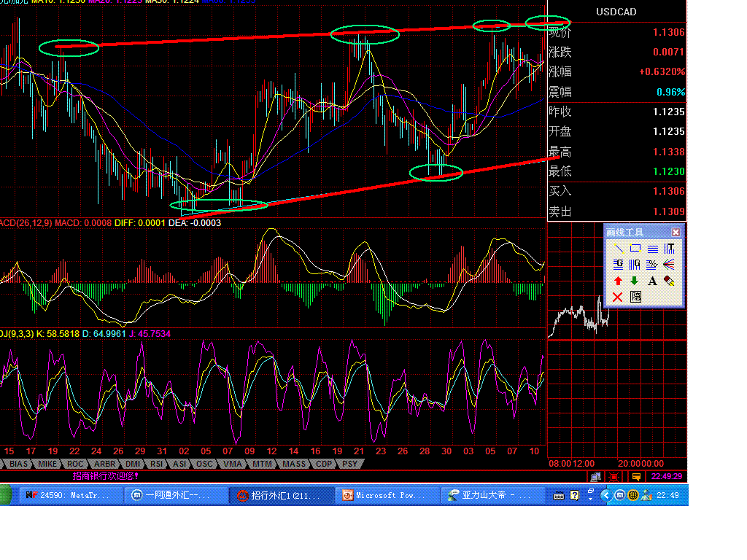Click the taskbar clock showing 22:49

[667, 495]
